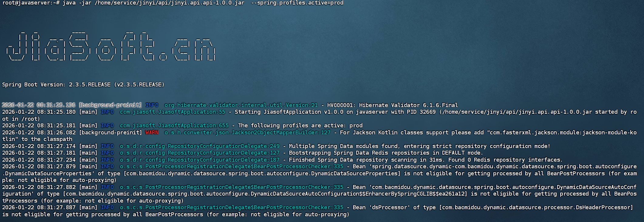Click the org.hibernate.validator.internal.util.Version:21 logger name

tap(241, 105)
